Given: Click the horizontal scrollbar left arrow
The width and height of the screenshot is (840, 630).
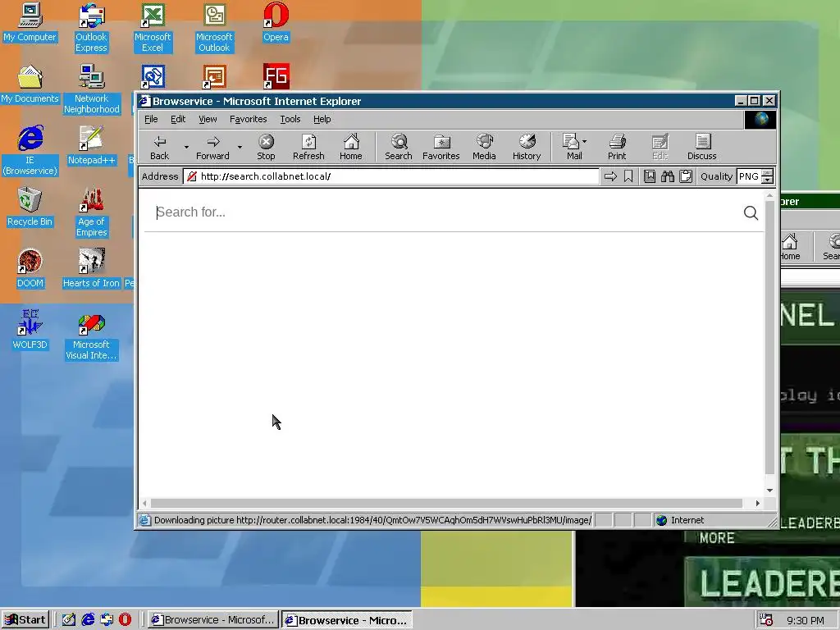Looking at the screenshot, I should (x=144, y=503).
